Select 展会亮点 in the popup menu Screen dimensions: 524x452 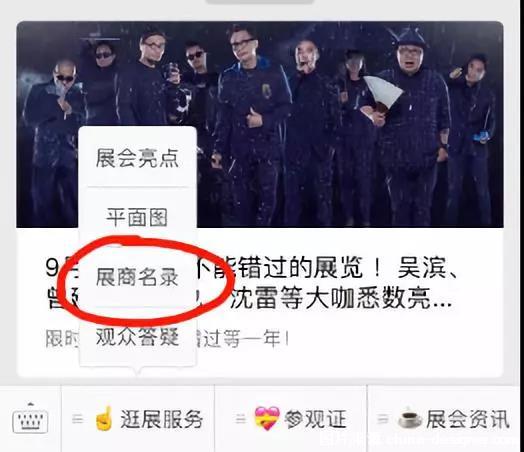point(137,158)
